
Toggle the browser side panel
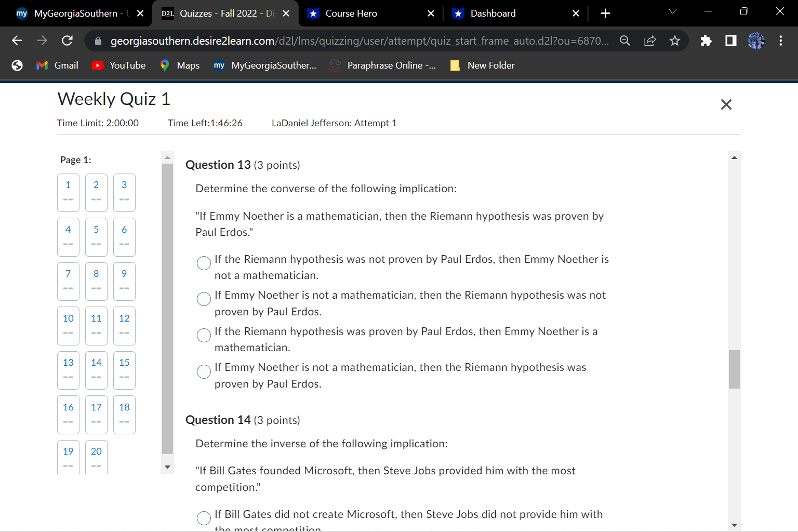[x=731, y=41]
